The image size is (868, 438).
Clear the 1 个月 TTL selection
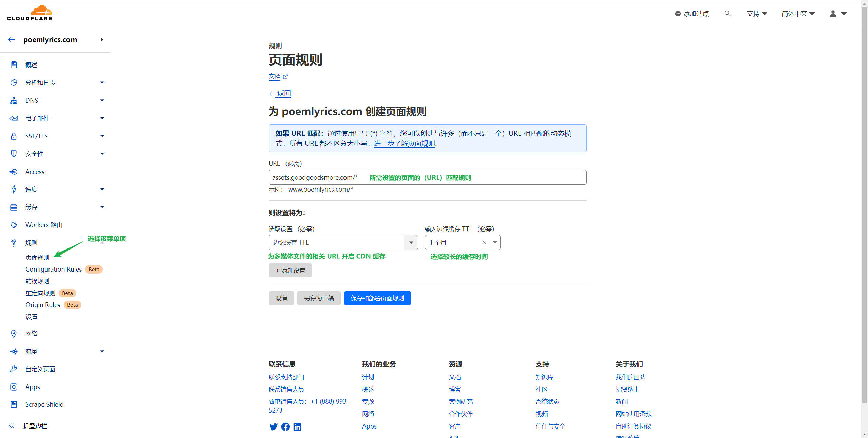pyautogui.click(x=484, y=242)
